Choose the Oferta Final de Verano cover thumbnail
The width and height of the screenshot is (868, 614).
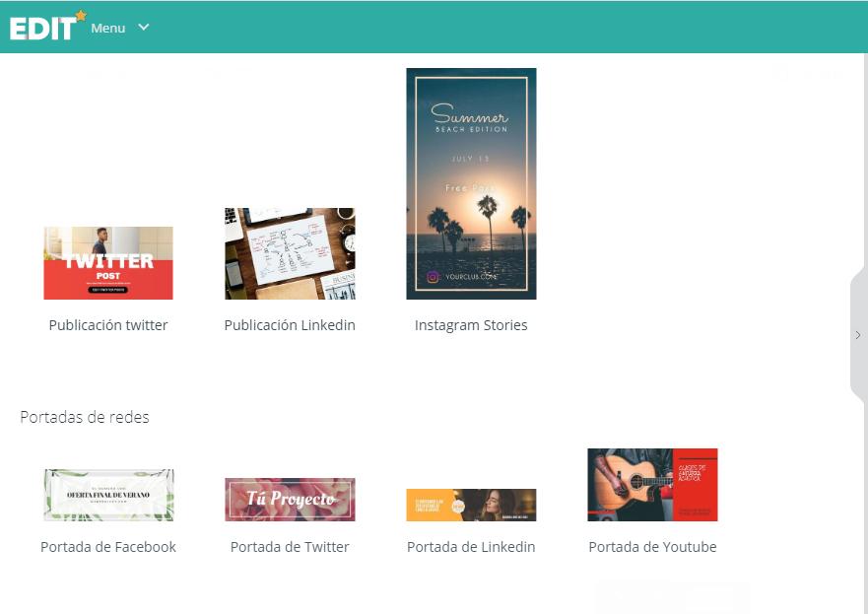(x=108, y=495)
